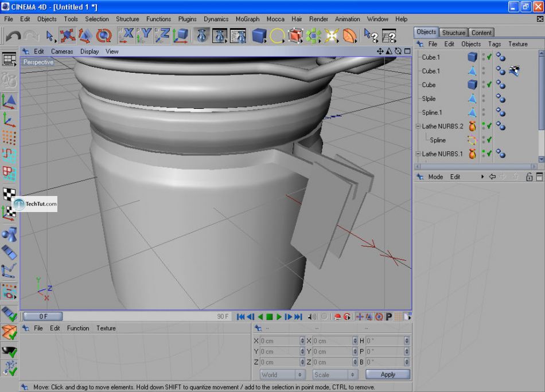This screenshot has width=545, height=392.
Task: Open the viewport Cameras menu
Action: click(62, 52)
